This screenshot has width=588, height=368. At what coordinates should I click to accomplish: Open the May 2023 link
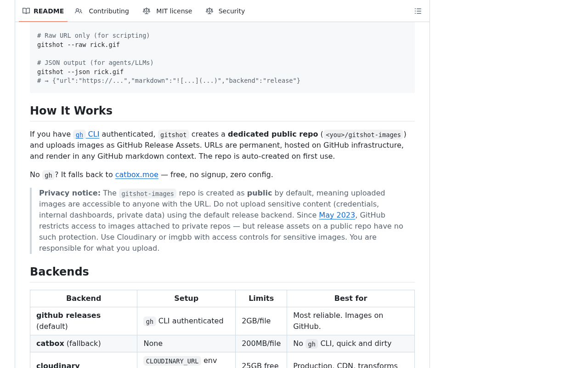[x=337, y=215]
